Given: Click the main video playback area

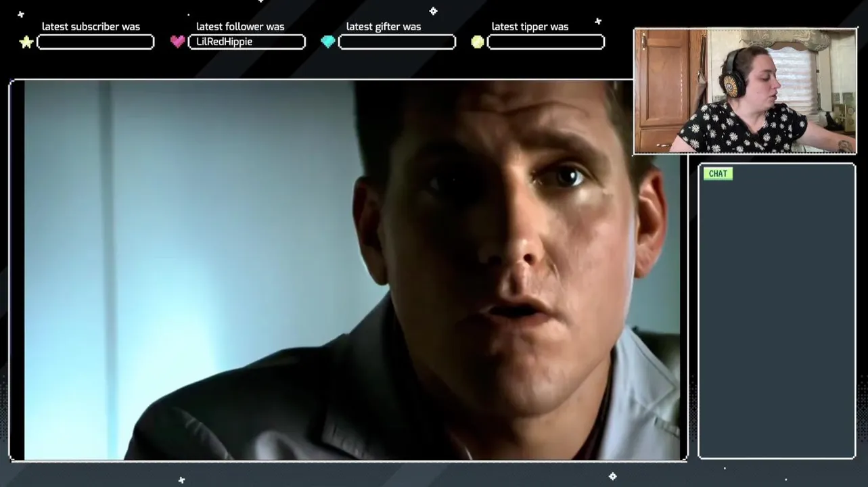Looking at the screenshot, I should click(x=348, y=271).
